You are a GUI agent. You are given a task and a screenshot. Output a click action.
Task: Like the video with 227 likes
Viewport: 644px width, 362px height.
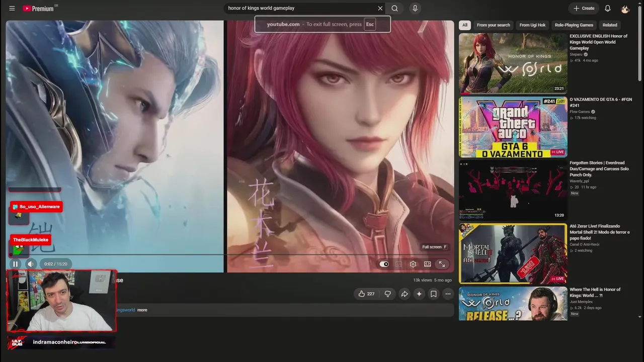[366, 294]
